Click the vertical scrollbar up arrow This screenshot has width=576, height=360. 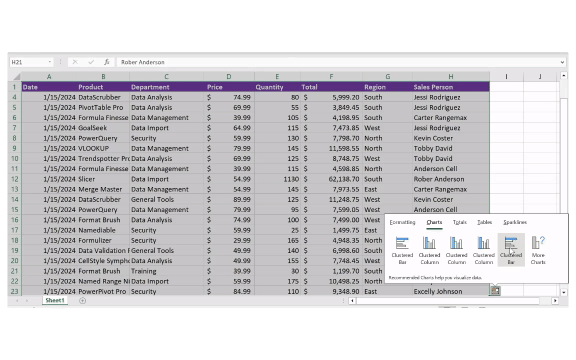(564, 76)
